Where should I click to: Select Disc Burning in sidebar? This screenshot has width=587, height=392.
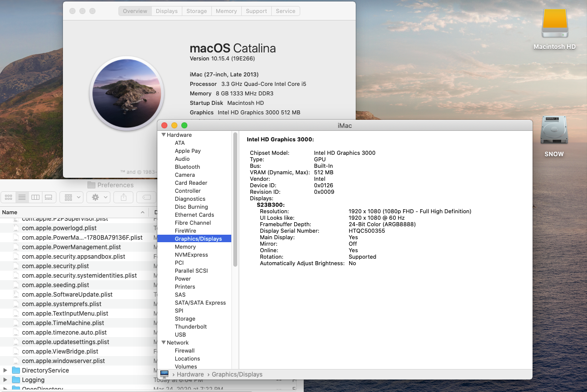191,206
